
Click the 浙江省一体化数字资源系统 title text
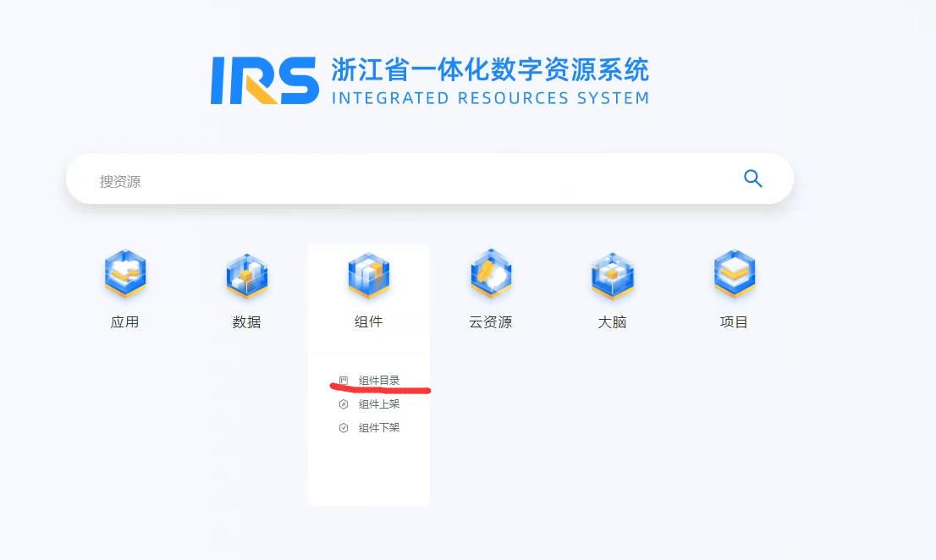490,69
